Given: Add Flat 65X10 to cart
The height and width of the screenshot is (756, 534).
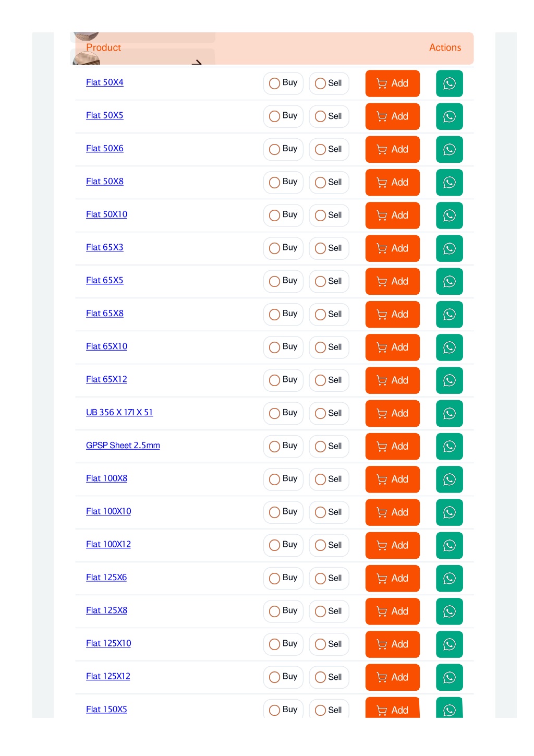Looking at the screenshot, I should (392, 347).
